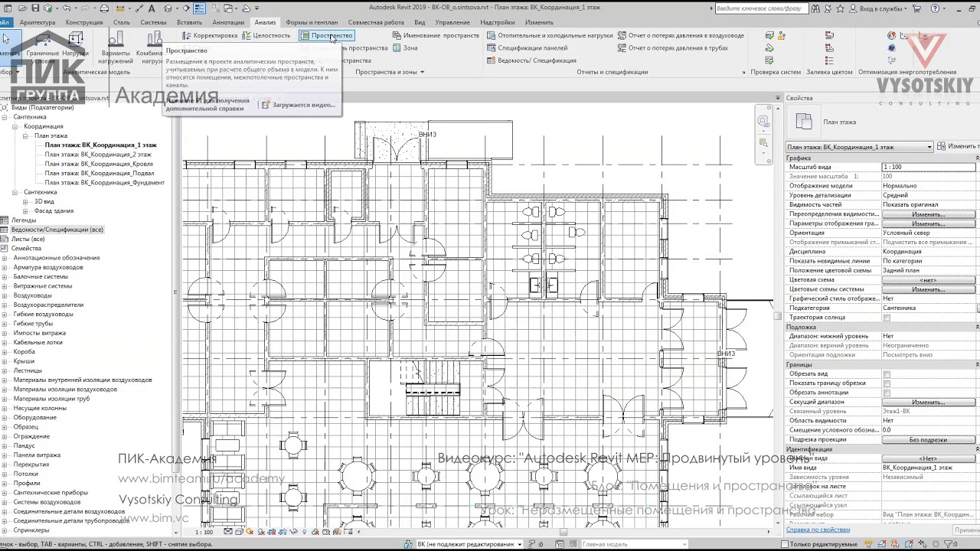Viewport: 980px width, 551px height.
Task: Click Изменить button for Переопределения видимости
Action: (x=929, y=214)
